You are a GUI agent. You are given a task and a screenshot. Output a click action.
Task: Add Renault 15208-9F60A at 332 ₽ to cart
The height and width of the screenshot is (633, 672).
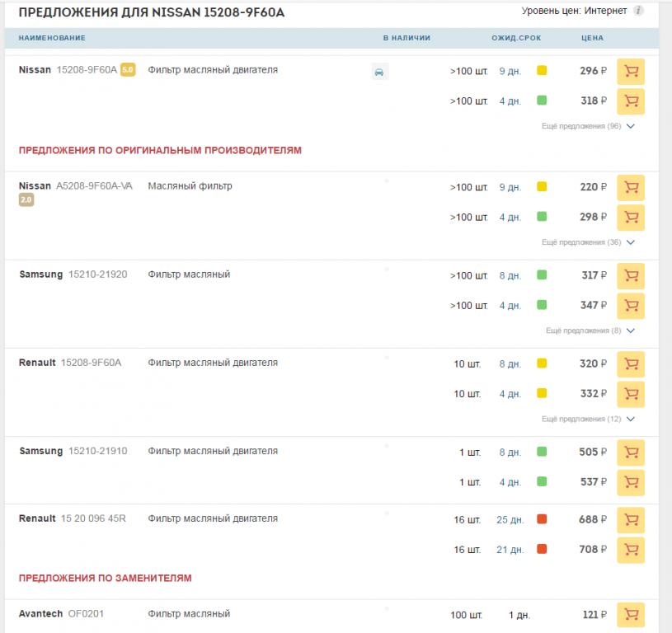click(x=631, y=394)
